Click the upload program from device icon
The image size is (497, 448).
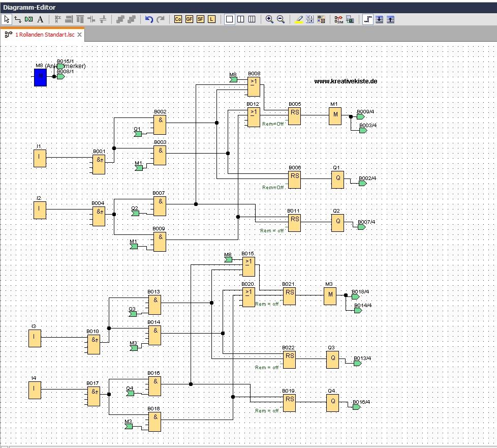coord(391,19)
